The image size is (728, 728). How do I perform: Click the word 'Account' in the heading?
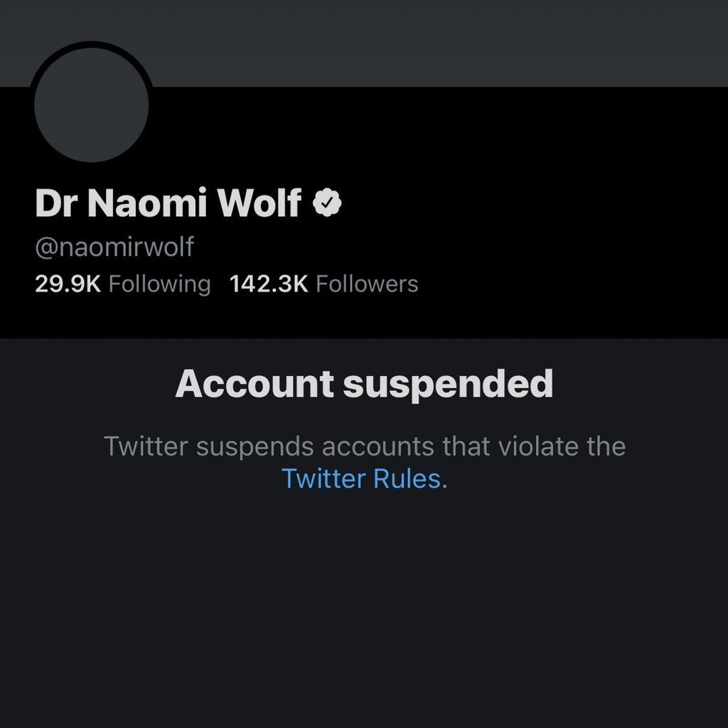click(x=255, y=385)
